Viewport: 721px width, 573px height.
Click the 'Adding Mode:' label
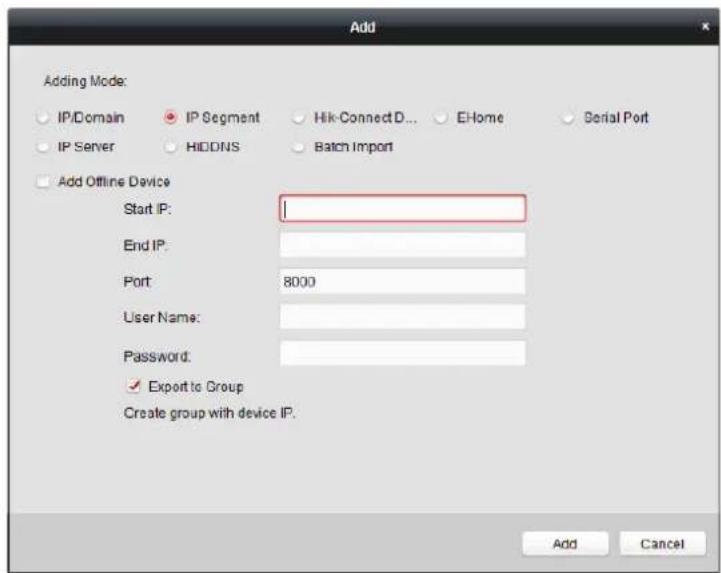85,81
